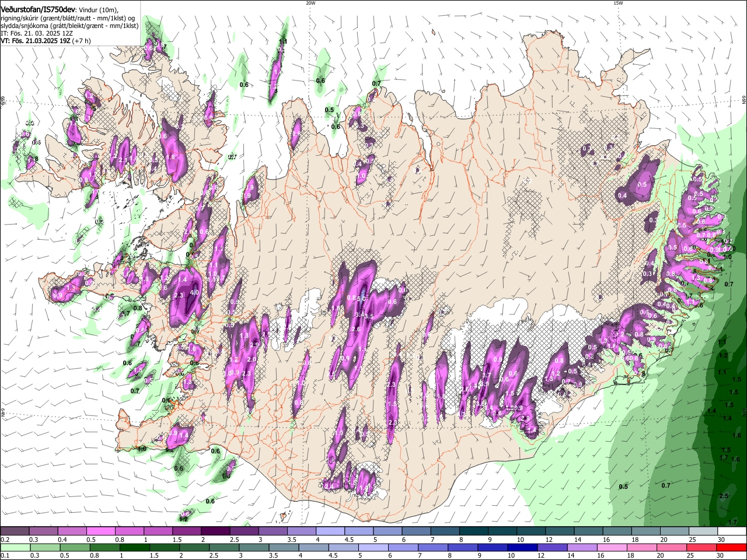Viewport: 747px width, 560px height.
Task: Pick the deep blue rain swatch between 10 and 12
Action: (x=522, y=547)
